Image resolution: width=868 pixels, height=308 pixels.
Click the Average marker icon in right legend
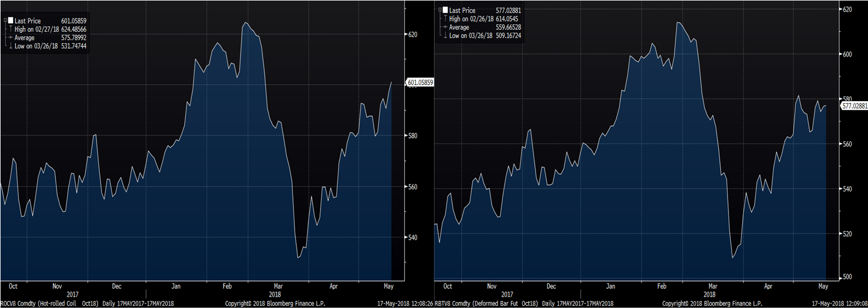point(445,27)
